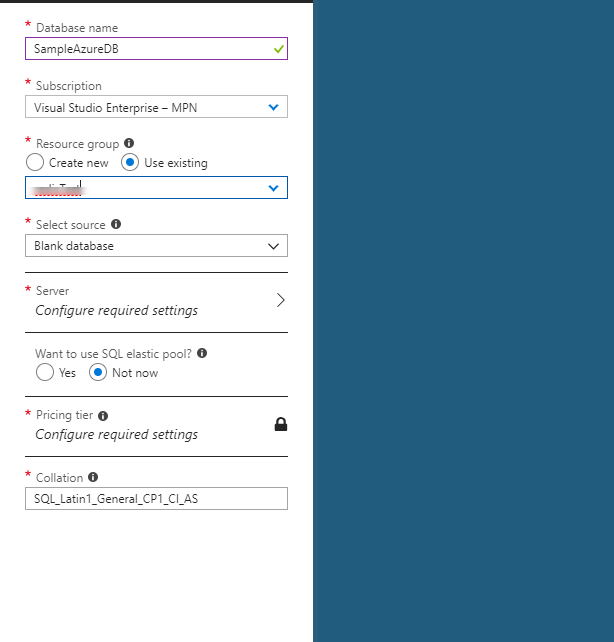Image resolution: width=614 pixels, height=642 pixels.
Task: Choose Not now for elastic pool
Action: (98, 373)
